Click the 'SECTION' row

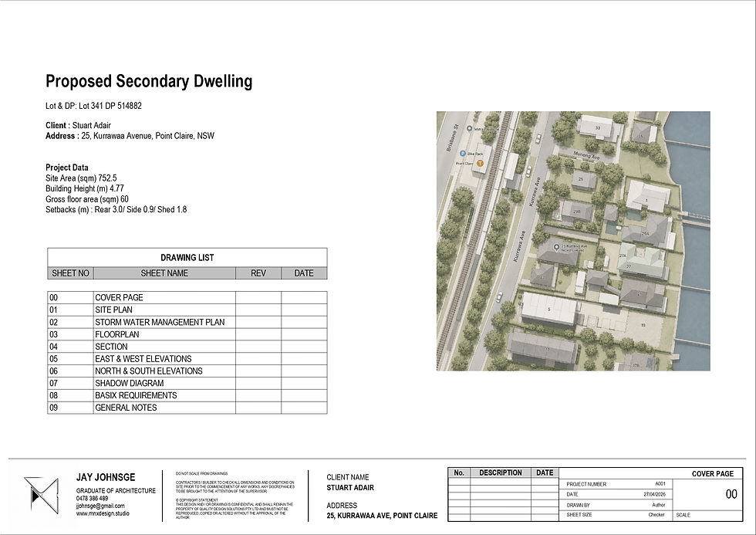tap(187, 347)
